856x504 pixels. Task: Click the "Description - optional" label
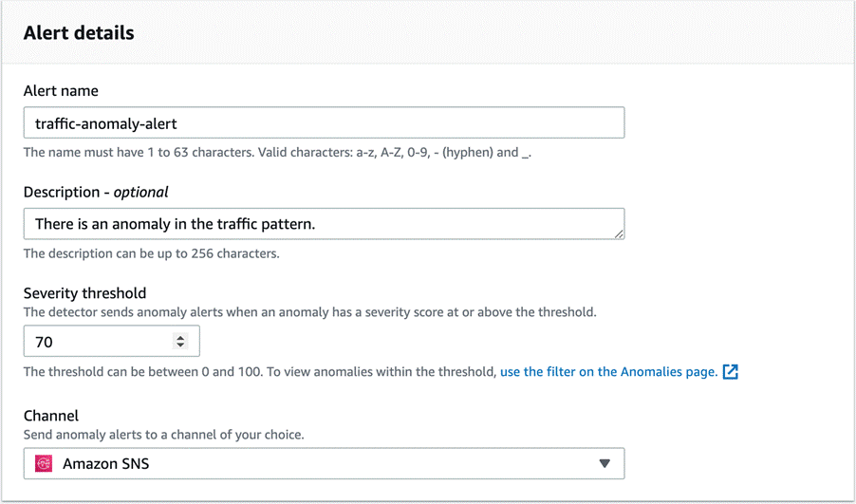[x=96, y=192]
